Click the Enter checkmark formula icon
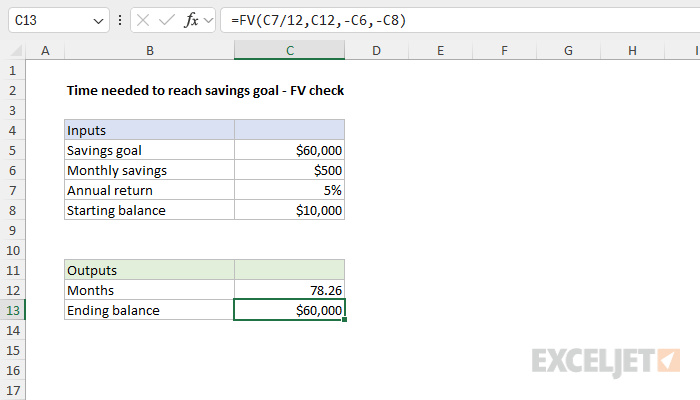Screen dimensions: 700x400 click(167, 20)
